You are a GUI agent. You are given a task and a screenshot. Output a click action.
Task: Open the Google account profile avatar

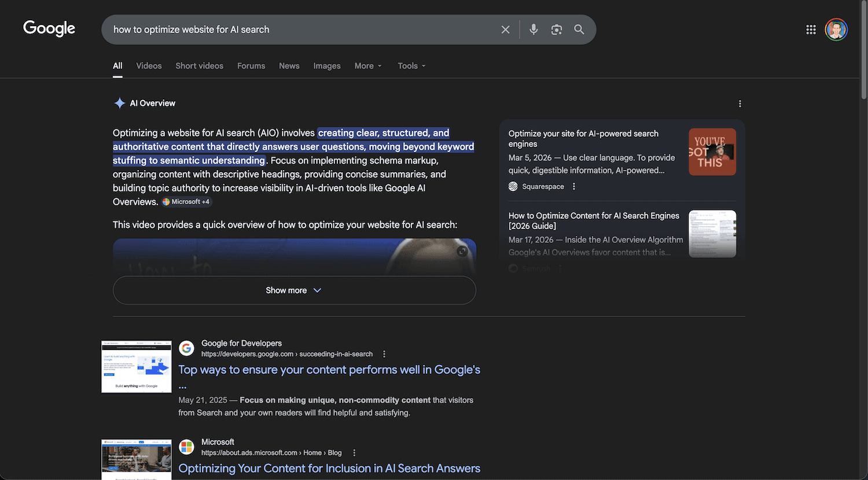point(836,29)
